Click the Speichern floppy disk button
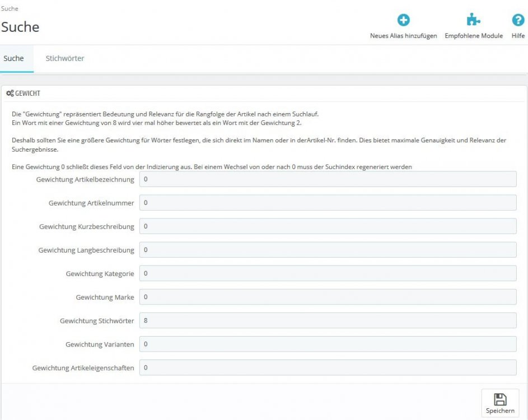This screenshot has width=528, height=420. click(x=500, y=403)
